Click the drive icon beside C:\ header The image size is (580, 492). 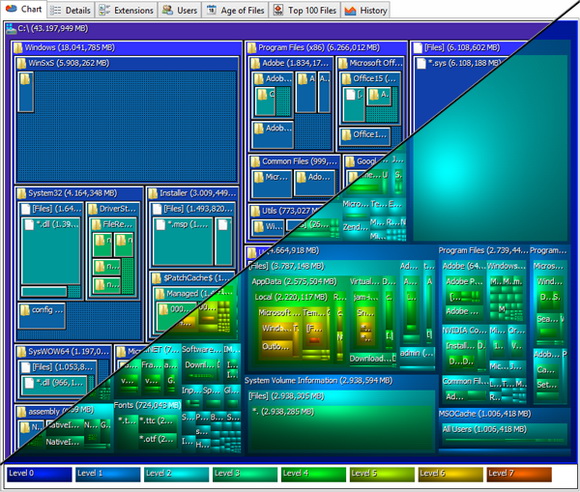point(11,29)
